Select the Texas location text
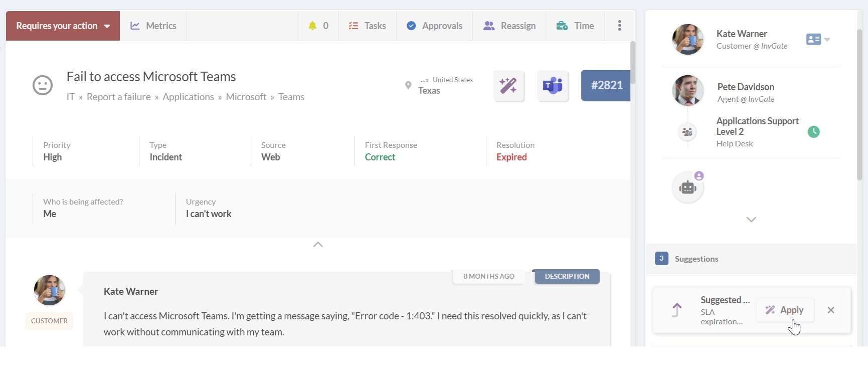This screenshot has height=392, width=868. click(x=429, y=91)
